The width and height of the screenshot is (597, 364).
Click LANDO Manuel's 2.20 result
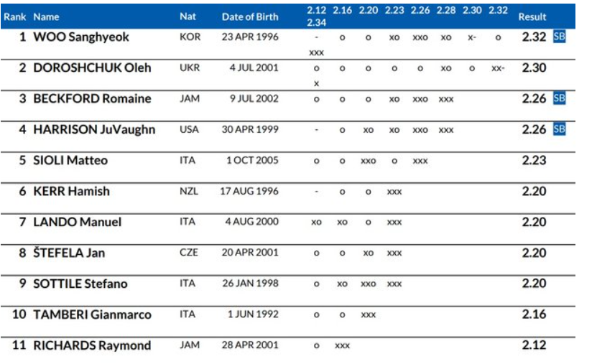pyautogui.click(x=534, y=222)
